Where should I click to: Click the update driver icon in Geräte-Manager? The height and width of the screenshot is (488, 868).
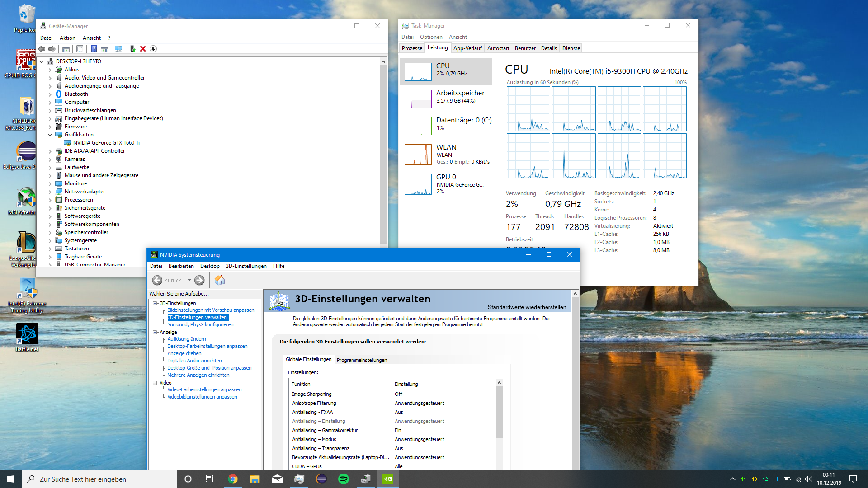(x=132, y=49)
